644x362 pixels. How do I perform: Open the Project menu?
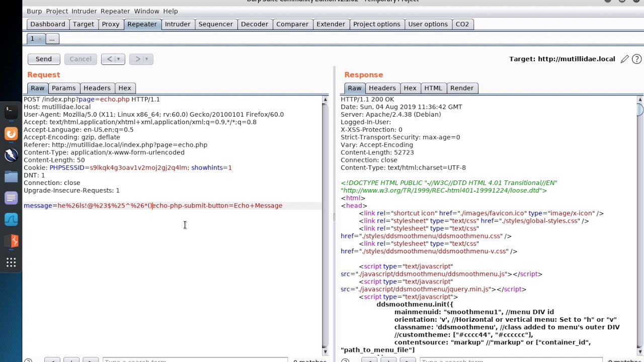(x=57, y=11)
